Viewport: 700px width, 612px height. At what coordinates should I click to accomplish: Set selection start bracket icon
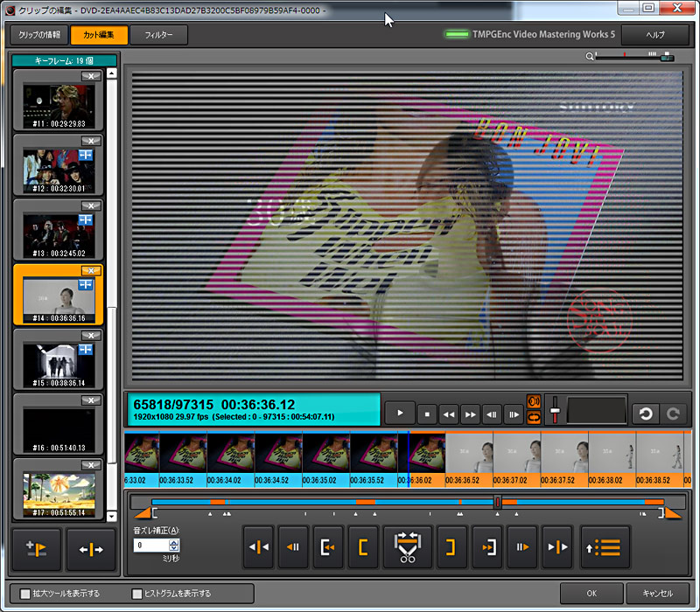coord(363,547)
